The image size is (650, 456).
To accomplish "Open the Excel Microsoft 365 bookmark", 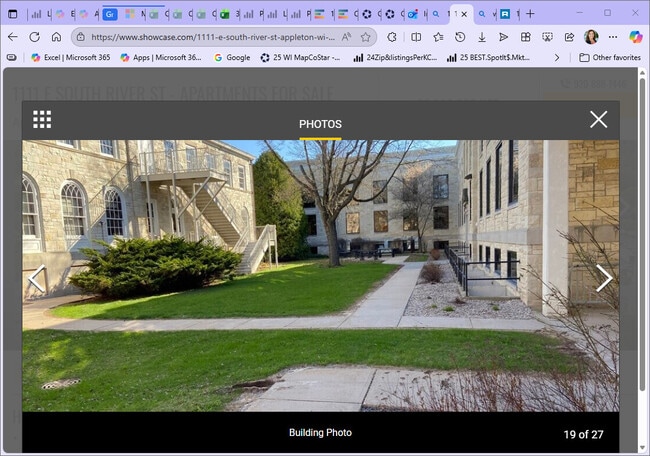I will 70,58.
